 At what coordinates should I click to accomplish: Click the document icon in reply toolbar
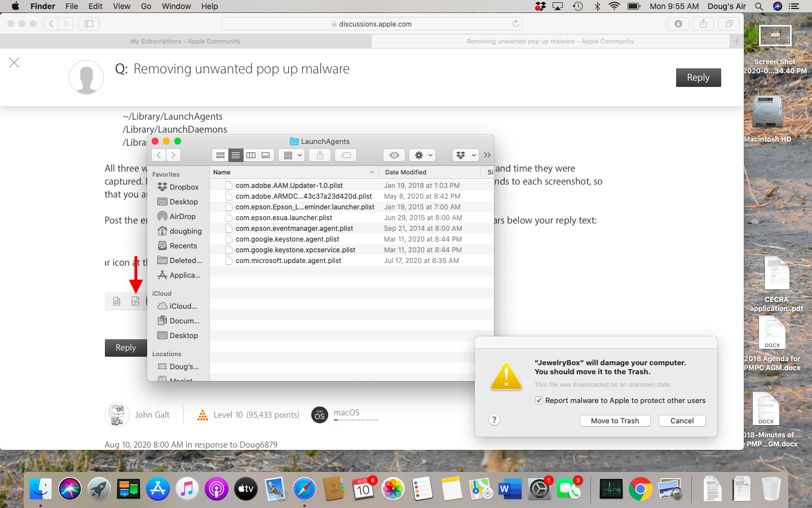click(117, 301)
